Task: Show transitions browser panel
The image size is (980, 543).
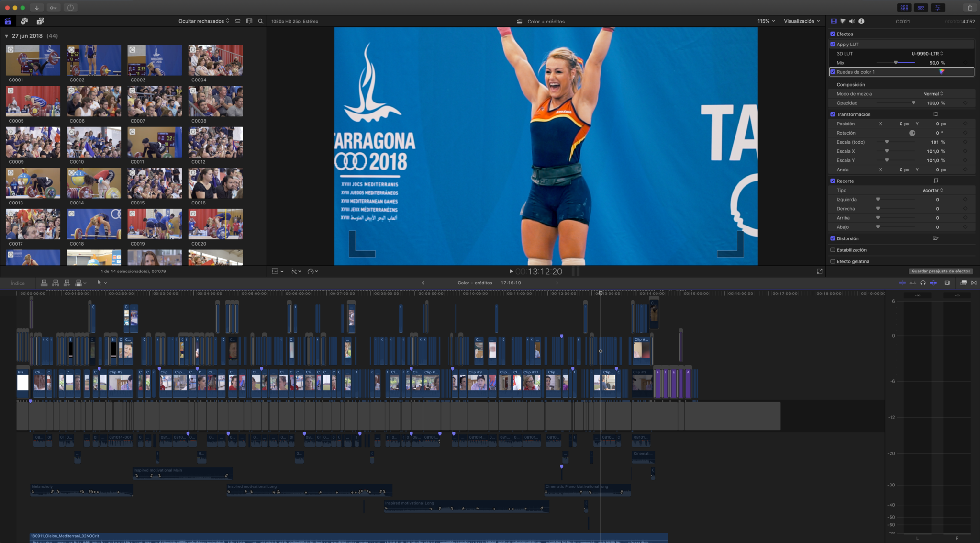Action: click(x=974, y=283)
